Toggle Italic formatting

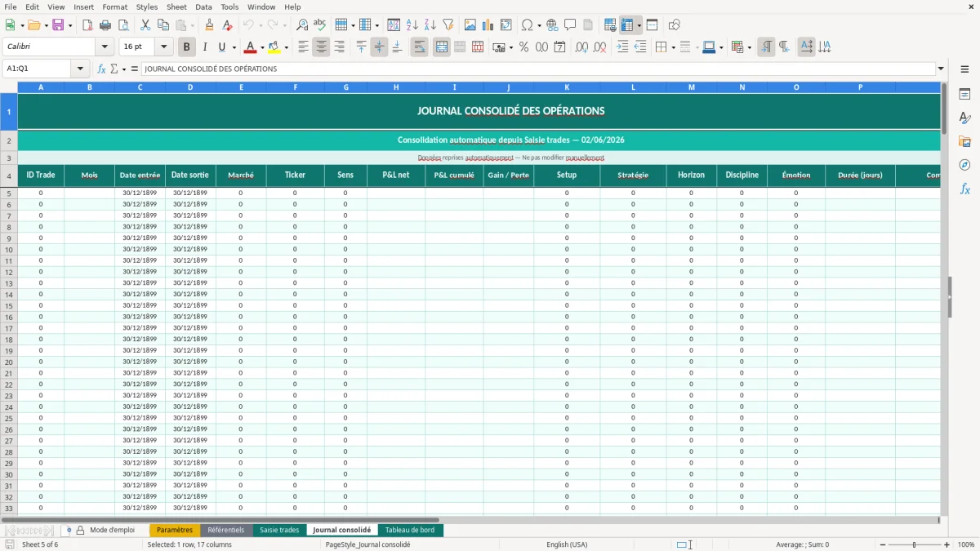coord(204,47)
